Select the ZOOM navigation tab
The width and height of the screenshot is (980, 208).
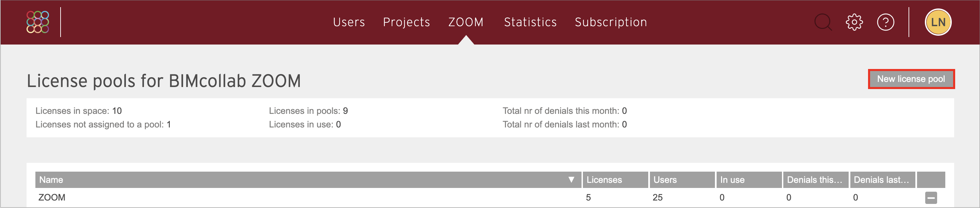pos(465,22)
